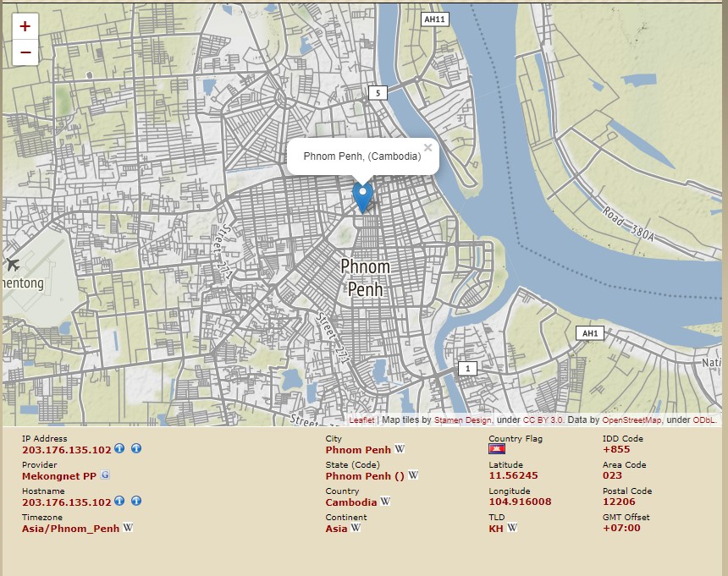Open the Stamen Design link

tap(462, 420)
